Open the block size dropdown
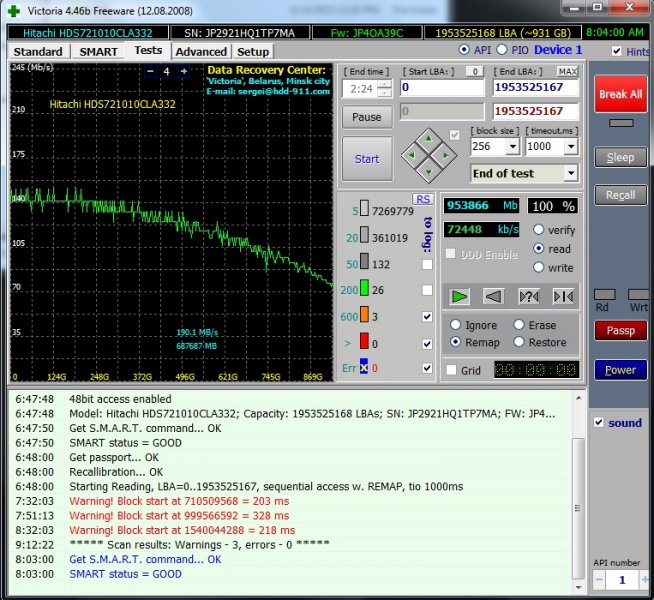654x600 pixels. click(x=512, y=146)
